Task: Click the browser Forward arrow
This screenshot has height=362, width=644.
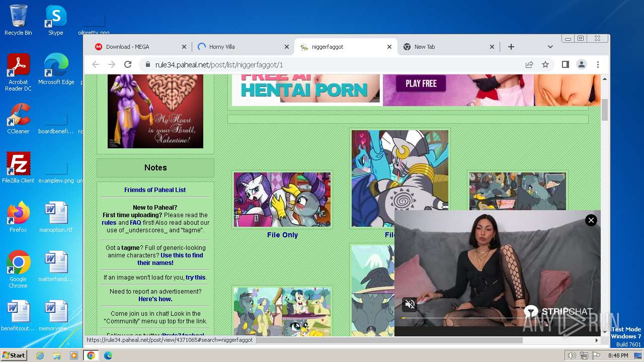Action: point(112,64)
